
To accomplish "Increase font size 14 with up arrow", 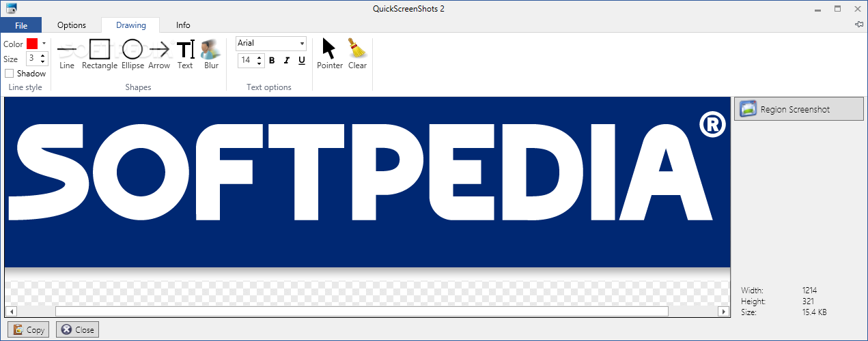I will (x=260, y=57).
